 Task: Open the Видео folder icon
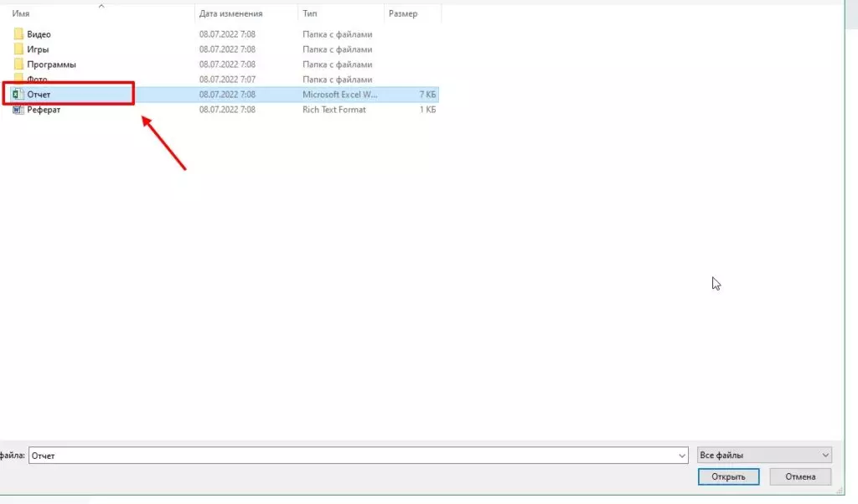18,33
